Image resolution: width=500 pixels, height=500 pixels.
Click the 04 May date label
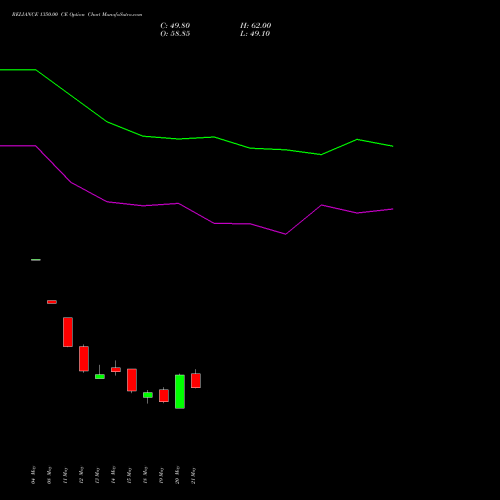coord(33,475)
